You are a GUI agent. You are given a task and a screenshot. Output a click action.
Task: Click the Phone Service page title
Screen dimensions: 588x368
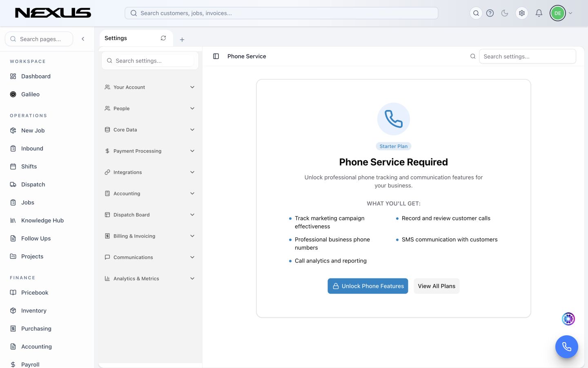click(x=247, y=56)
